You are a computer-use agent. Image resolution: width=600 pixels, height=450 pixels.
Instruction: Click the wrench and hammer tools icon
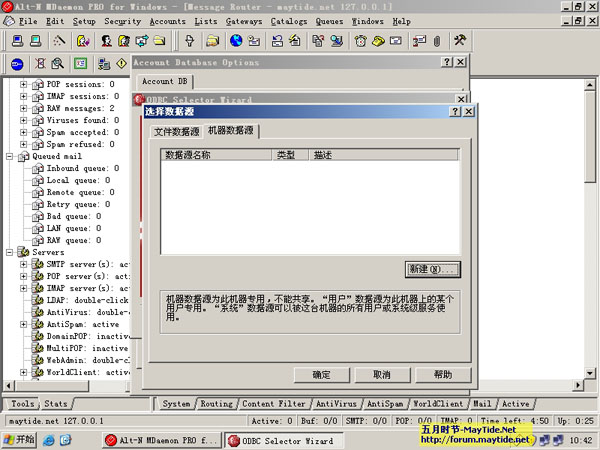[x=461, y=41]
